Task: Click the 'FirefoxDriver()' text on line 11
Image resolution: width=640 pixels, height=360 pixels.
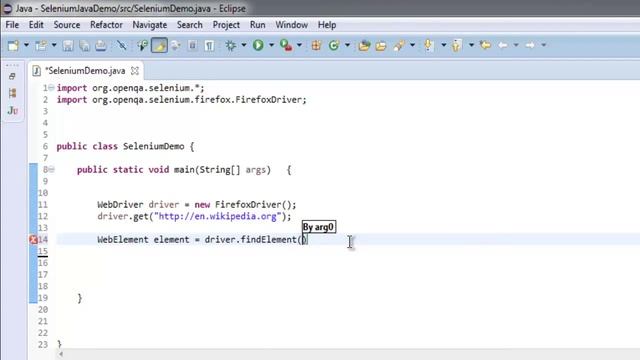Action: point(253,204)
